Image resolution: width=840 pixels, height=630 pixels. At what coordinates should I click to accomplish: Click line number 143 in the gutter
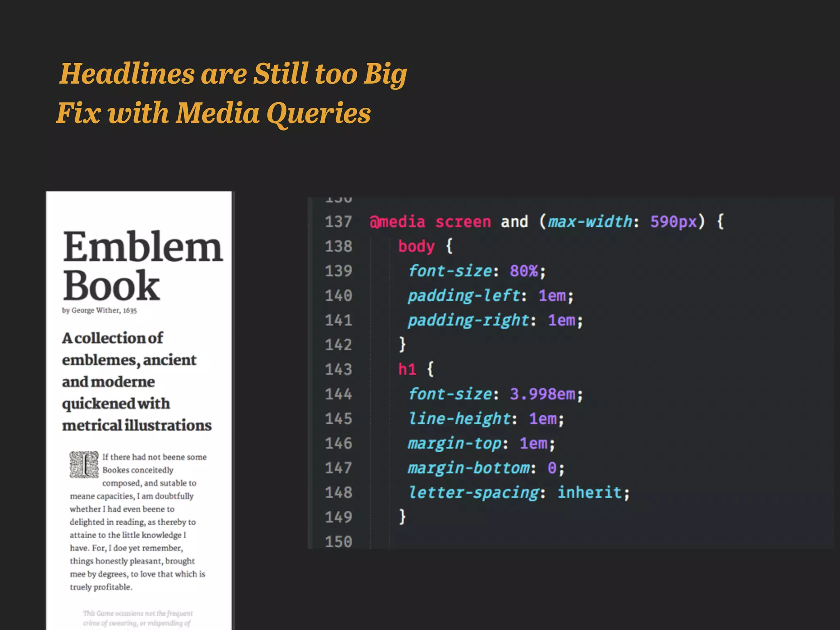(338, 370)
